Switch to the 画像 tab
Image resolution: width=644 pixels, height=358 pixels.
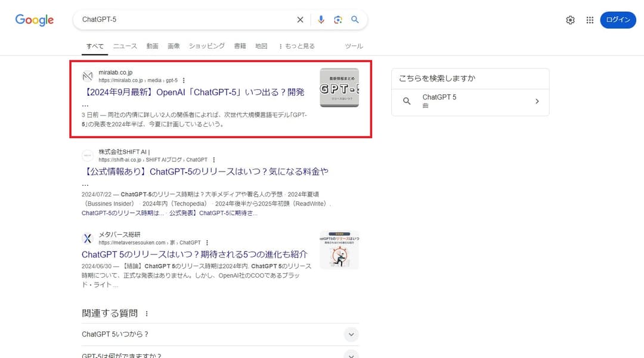click(174, 46)
